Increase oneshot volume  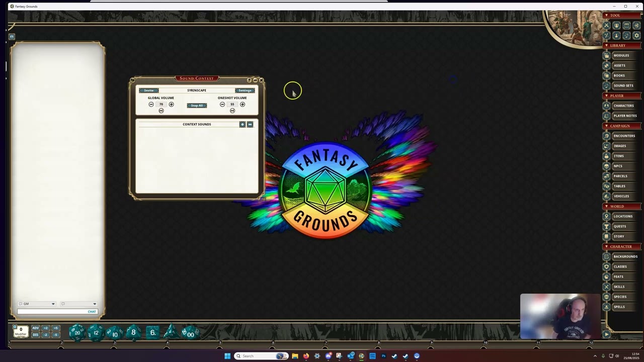click(243, 105)
